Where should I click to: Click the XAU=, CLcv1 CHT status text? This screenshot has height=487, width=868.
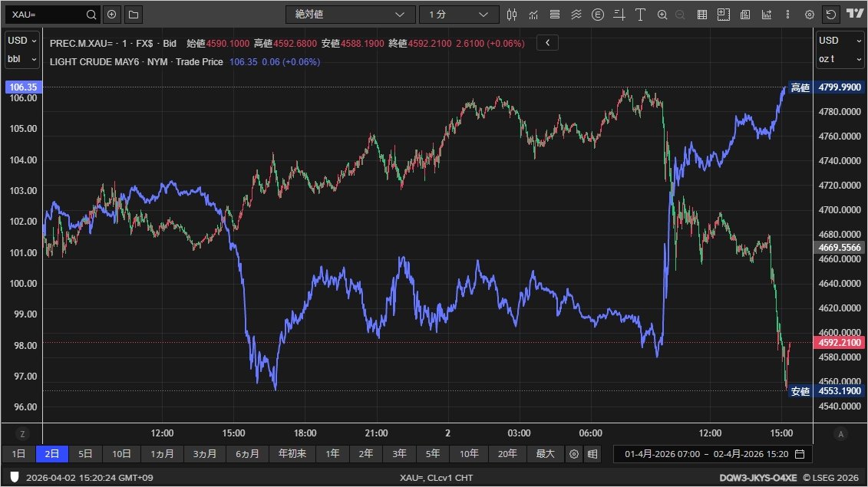pyautogui.click(x=436, y=478)
